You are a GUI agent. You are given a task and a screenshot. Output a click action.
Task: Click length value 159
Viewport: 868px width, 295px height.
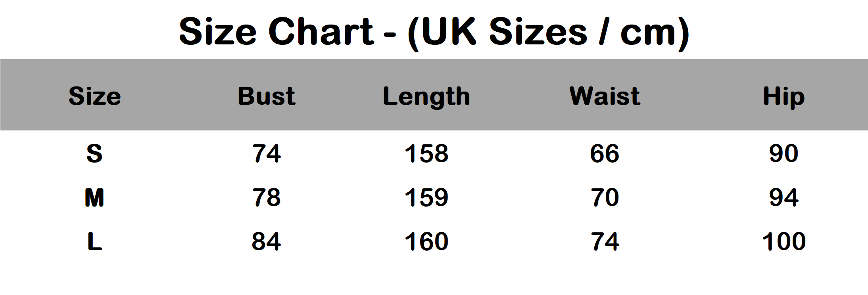coord(426,197)
